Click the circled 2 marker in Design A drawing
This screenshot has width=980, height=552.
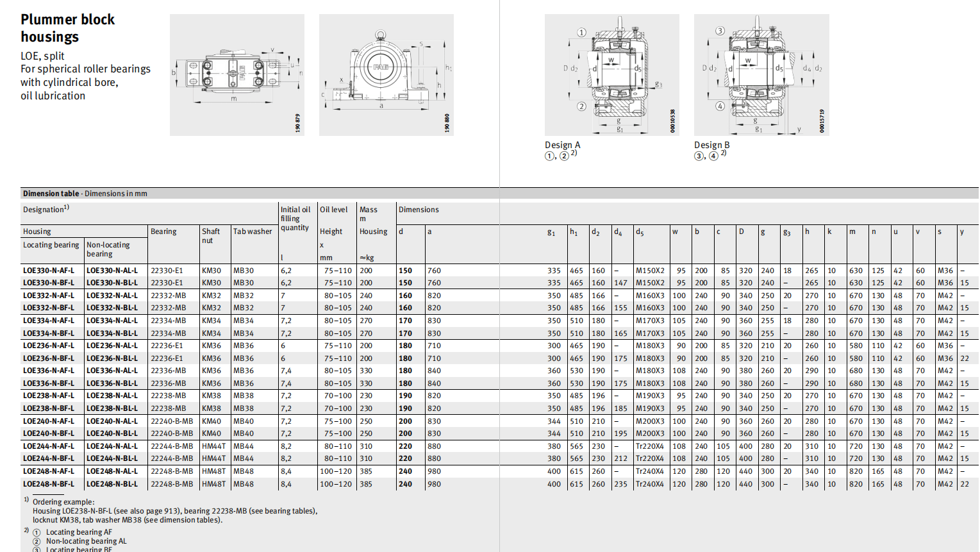[x=581, y=106]
